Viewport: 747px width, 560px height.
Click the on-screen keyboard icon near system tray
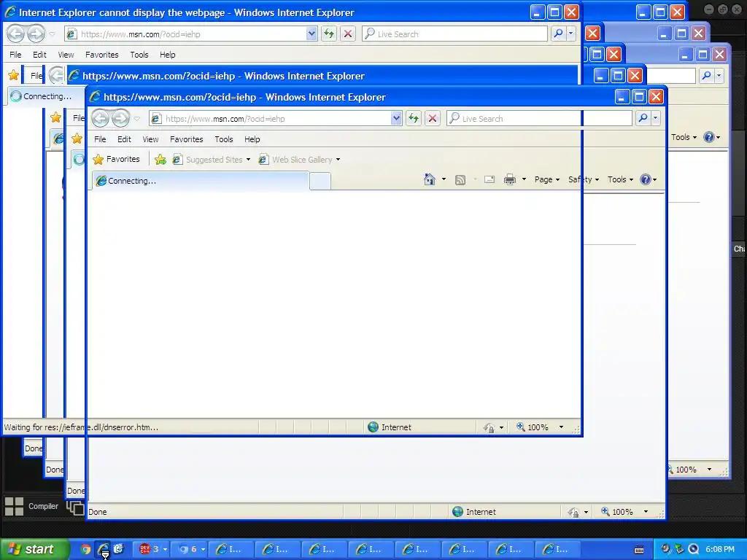pyautogui.click(x=639, y=549)
